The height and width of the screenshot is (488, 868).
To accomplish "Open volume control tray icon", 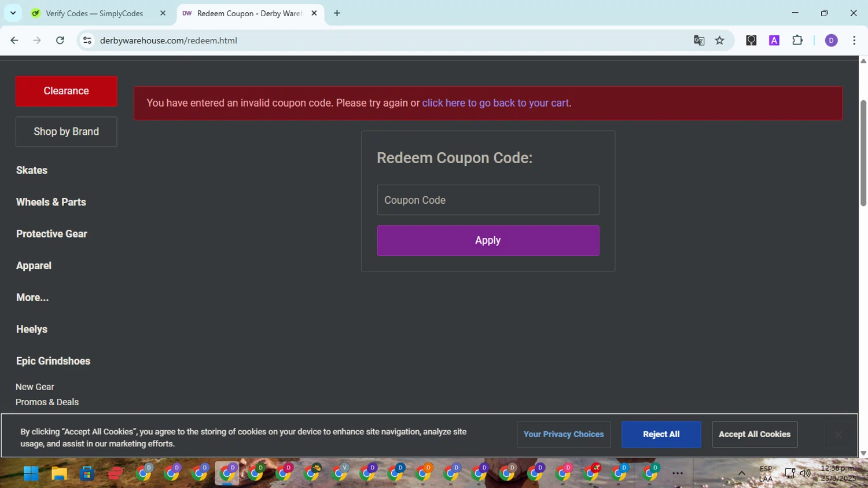I will [x=805, y=474].
